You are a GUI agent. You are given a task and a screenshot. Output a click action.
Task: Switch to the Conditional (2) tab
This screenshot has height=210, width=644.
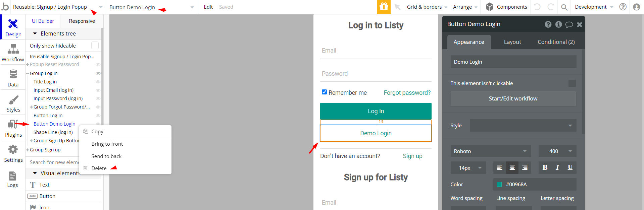coord(556,42)
